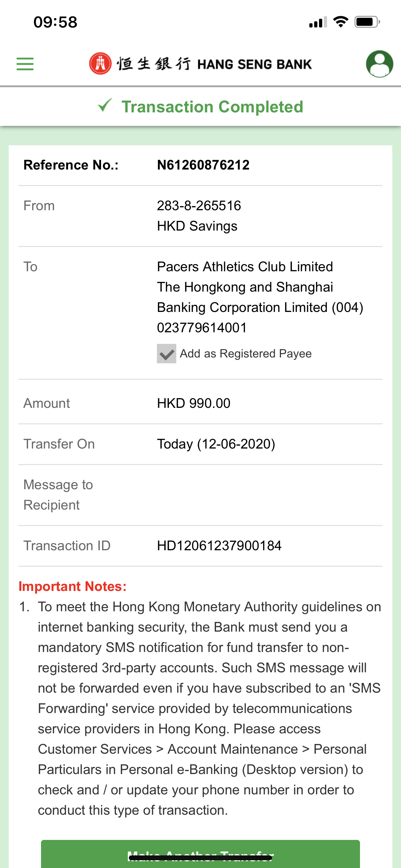Tap the Pacers Athletics Club Limited payee name

tap(245, 266)
